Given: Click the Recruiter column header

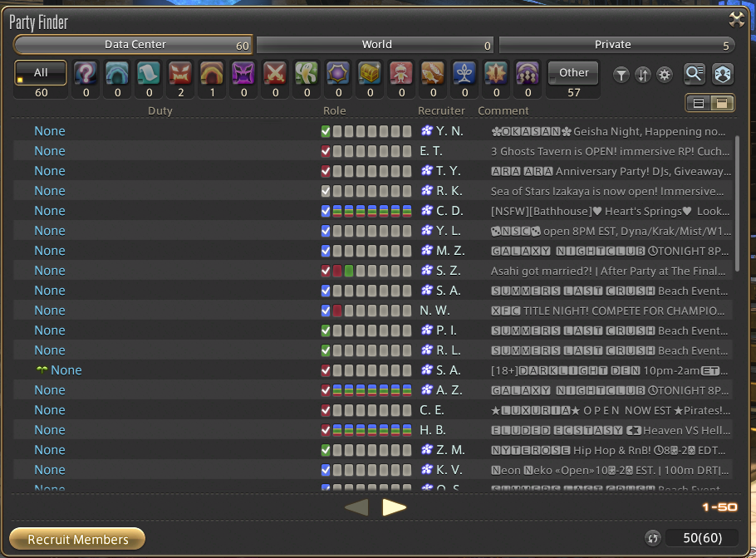Looking at the screenshot, I should click(441, 110).
